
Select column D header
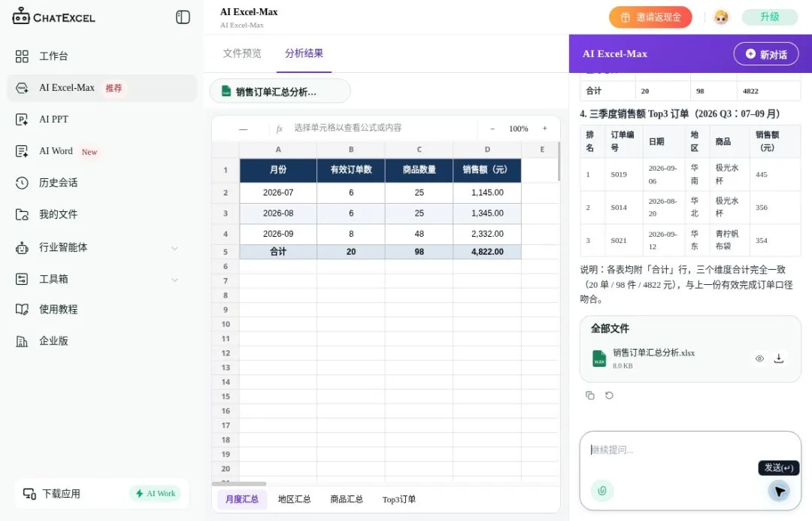coord(487,150)
